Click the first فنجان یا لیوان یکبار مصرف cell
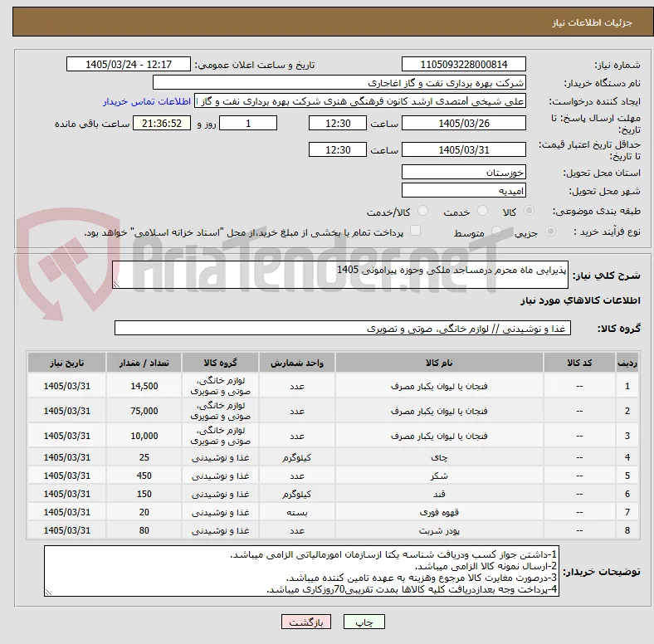The image size is (654, 644). click(439, 386)
